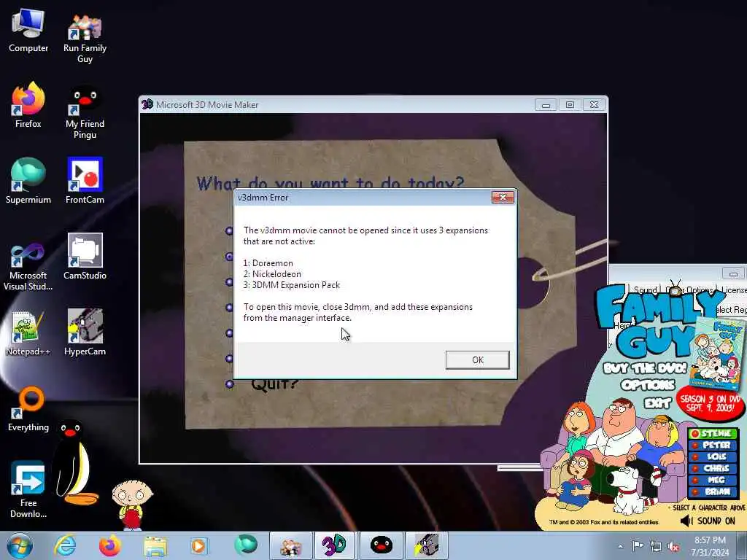Open the Notepad++ desktop shortcut
This screenshot has width=747, height=560.
pos(28,333)
